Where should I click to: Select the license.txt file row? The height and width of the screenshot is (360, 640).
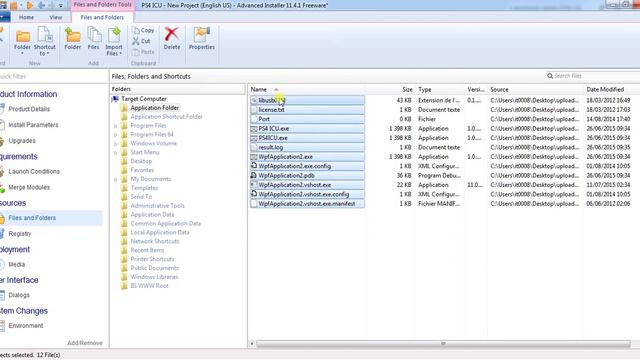[307, 110]
